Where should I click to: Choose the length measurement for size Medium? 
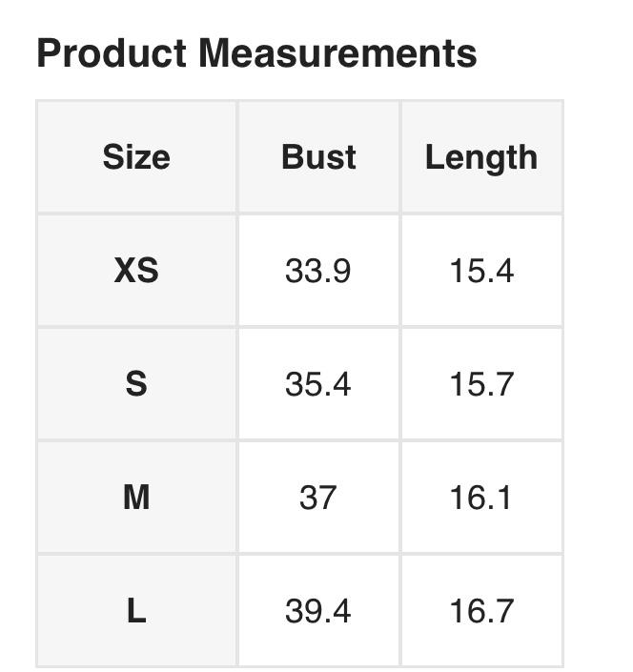pyautogui.click(x=481, y=497)
